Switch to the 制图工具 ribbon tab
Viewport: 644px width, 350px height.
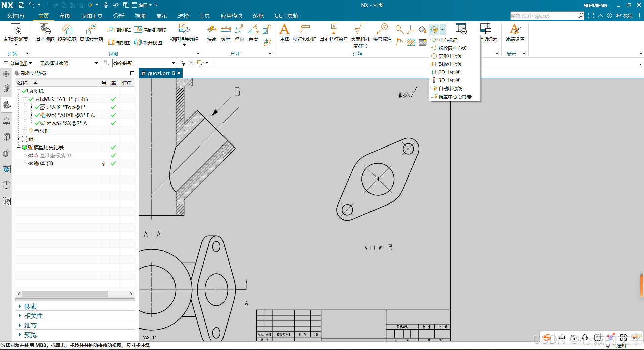pyautogui.click(x=92, y=16)
